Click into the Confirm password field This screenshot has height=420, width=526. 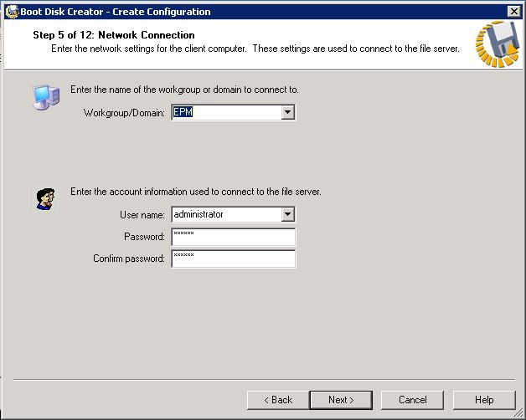pos(234,259)
